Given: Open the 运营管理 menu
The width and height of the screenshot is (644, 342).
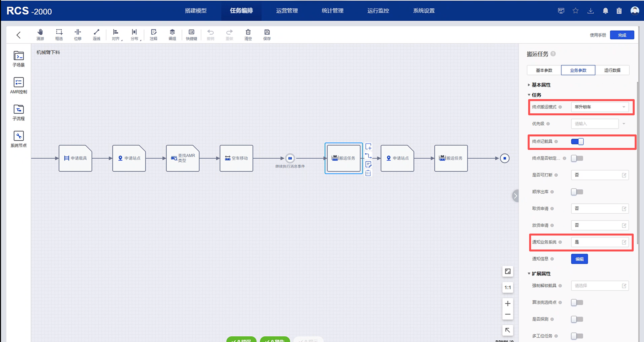Looking at the screenshot, I should coord(287,11).
